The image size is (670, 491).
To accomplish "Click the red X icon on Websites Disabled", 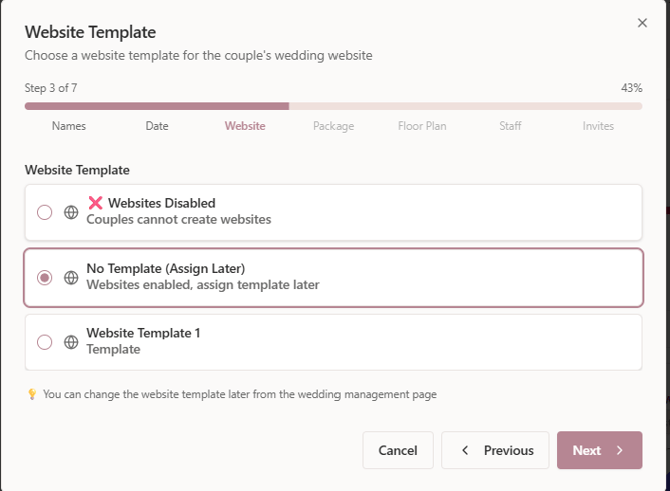I will pos(96,203).
